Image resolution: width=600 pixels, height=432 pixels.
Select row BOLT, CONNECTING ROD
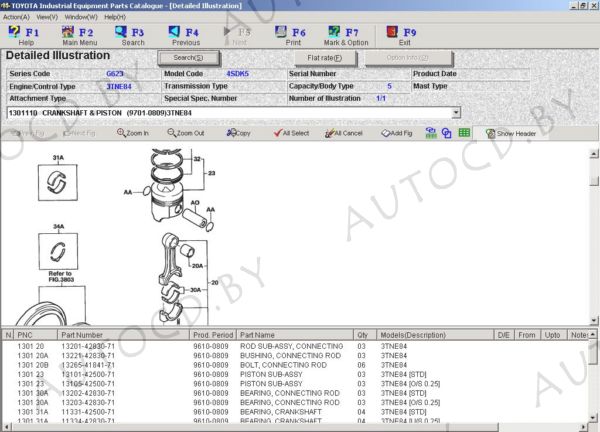[x=295, y=365]
